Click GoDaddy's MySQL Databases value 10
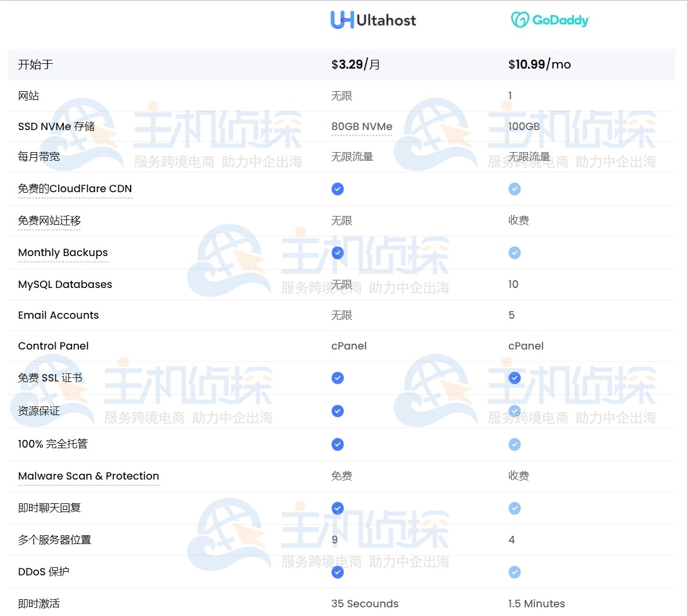This screenshot has height=616, width=687. point(513,284)
